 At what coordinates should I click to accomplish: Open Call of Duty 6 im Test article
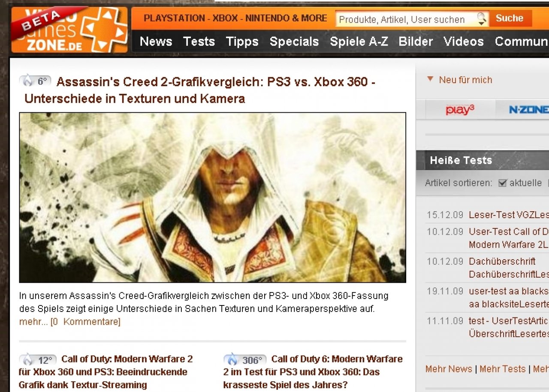click(x=313, y=372)
